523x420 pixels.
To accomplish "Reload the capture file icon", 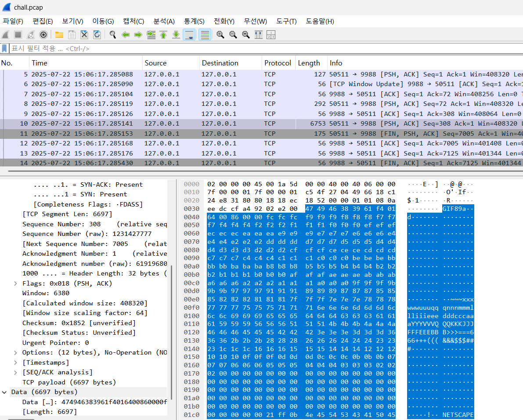I will coord(97,35).
